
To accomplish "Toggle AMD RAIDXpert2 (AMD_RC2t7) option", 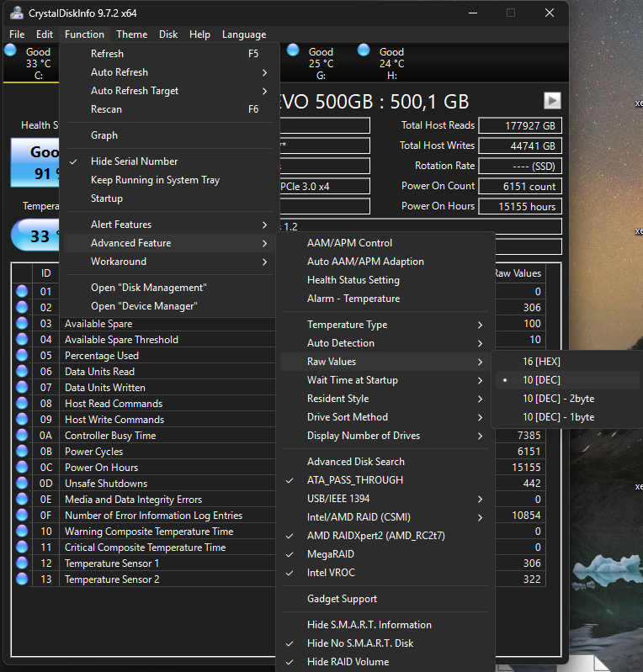I will point(385,536).
